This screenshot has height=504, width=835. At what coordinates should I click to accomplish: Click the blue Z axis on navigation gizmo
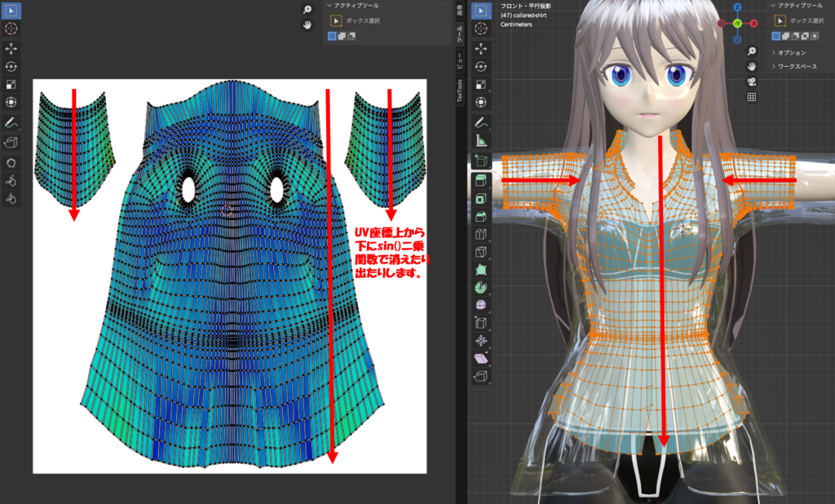(x=736, y=7)
